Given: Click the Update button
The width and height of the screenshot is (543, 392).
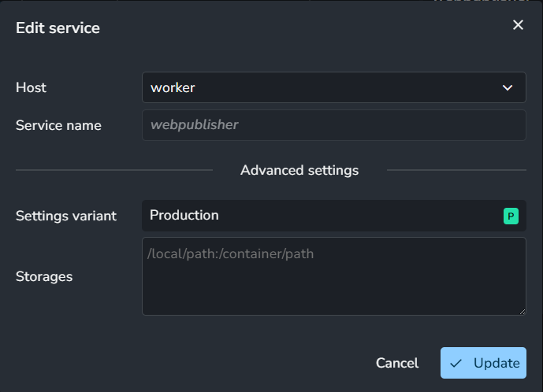Looking at the screenshot, I should (483, 363).
